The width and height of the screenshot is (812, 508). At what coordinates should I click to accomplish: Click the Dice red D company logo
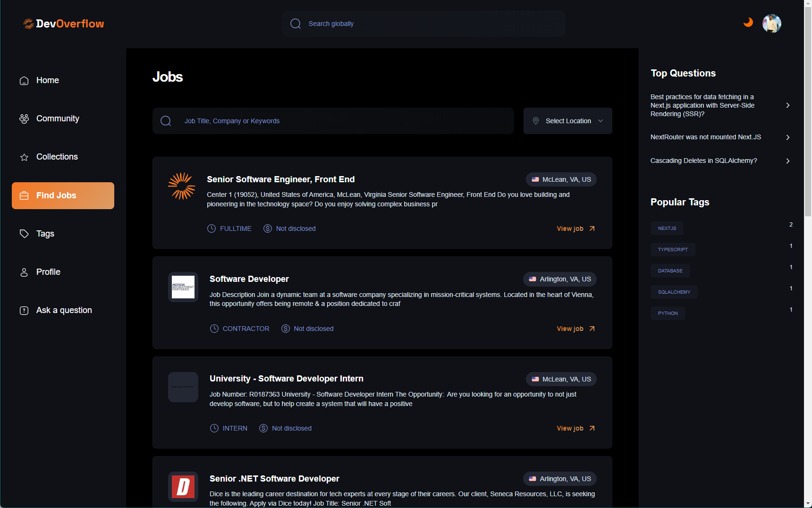coord(183,487)
